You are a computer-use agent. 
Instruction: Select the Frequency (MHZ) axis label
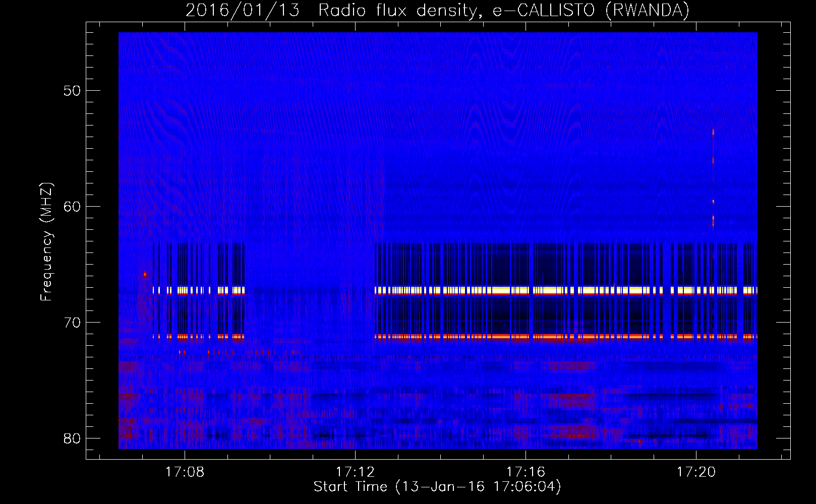pos(46,242)
